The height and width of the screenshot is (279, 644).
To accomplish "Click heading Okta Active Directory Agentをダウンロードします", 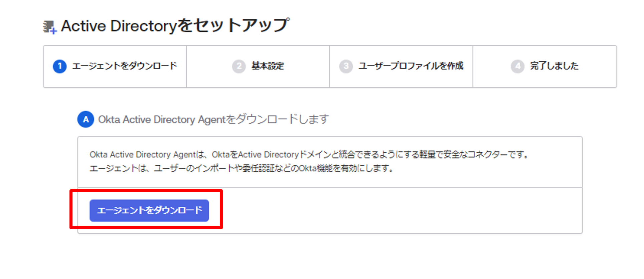I will (213, 119).
